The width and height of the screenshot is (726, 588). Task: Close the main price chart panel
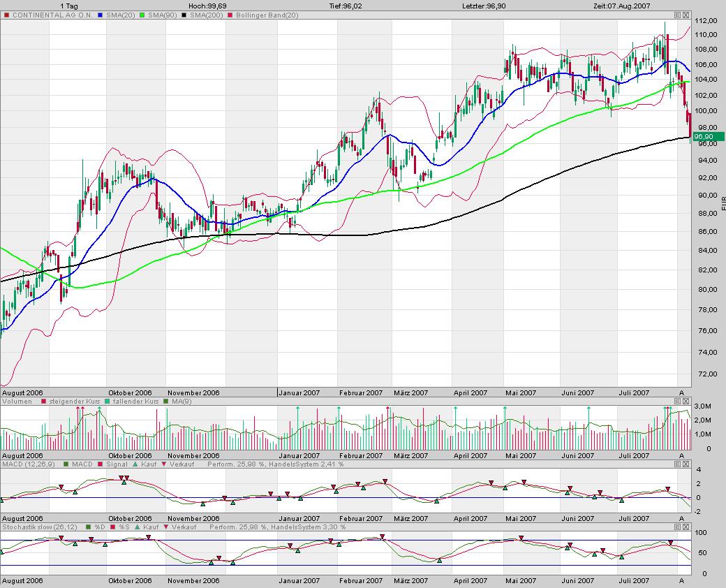point(686,15)
